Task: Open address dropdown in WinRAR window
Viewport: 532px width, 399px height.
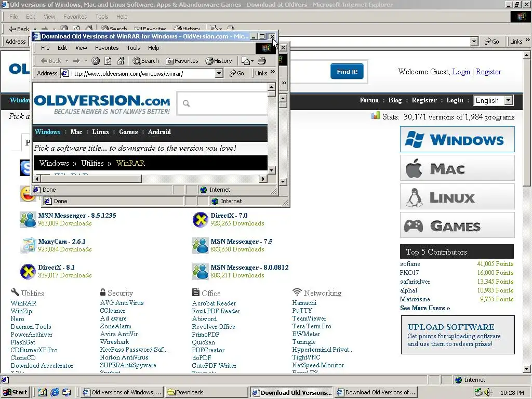Action: tap(219, 73)
